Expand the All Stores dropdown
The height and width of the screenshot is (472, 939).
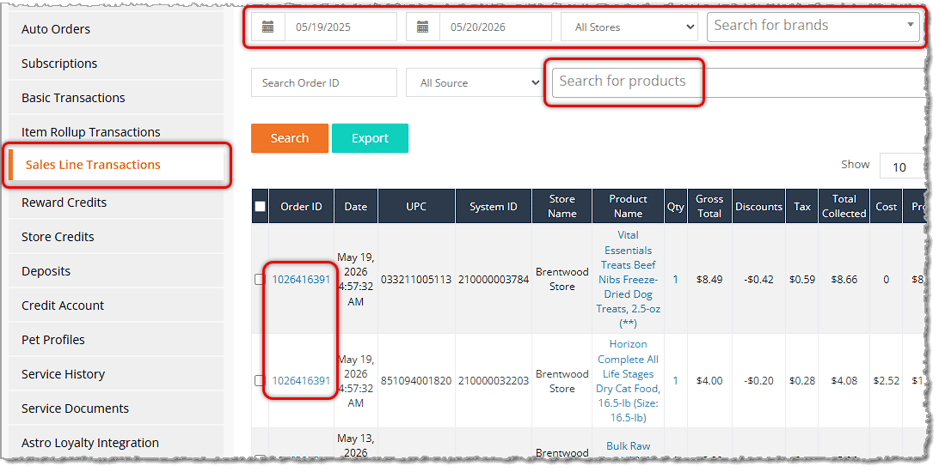[x=629, y=27]
